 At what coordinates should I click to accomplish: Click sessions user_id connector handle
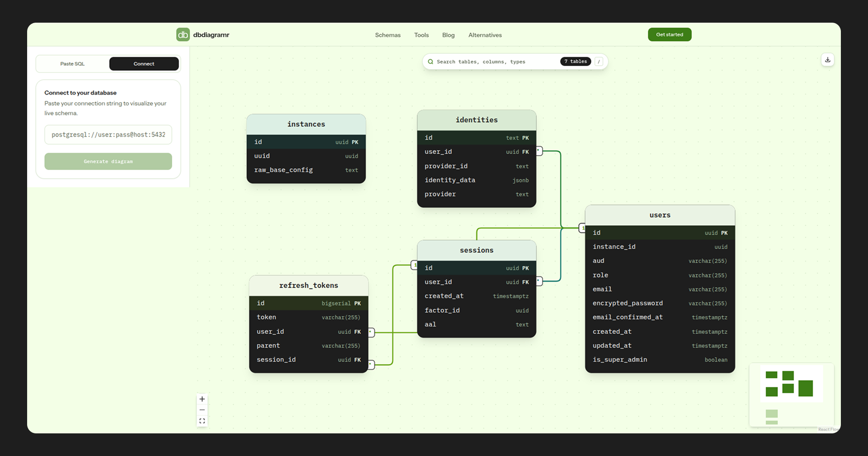[539, 281]
